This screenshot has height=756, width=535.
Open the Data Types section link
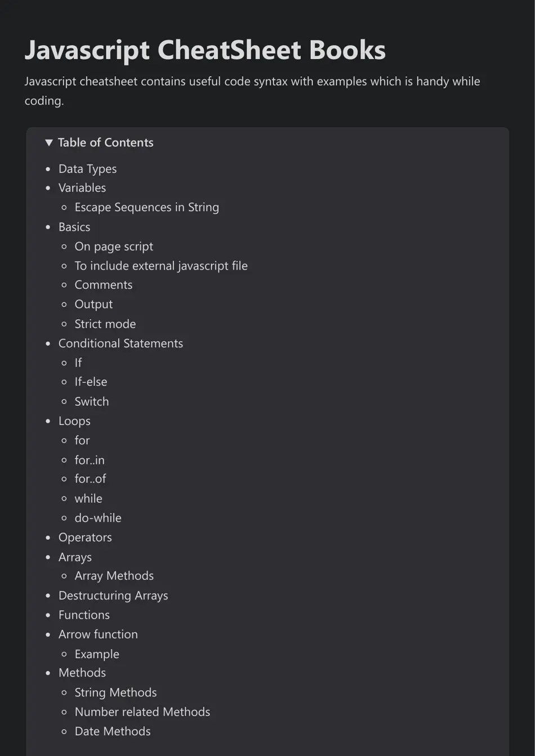pyautogui.click(x=87, y=168)
